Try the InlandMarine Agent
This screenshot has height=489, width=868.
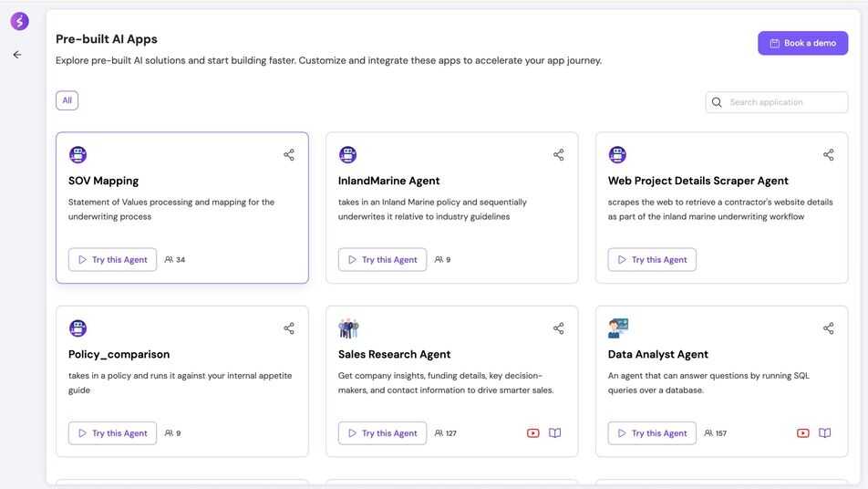point(382,260)
